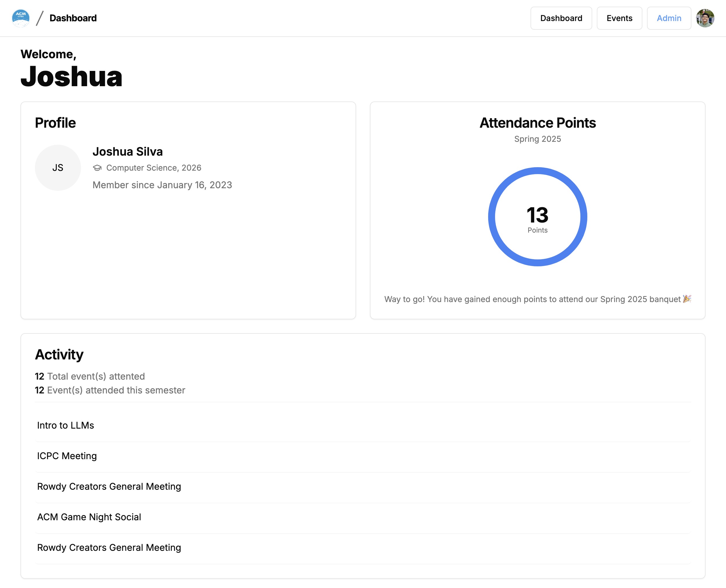
Task: Open the user profile photo avatar
Action: click(705, 18)
